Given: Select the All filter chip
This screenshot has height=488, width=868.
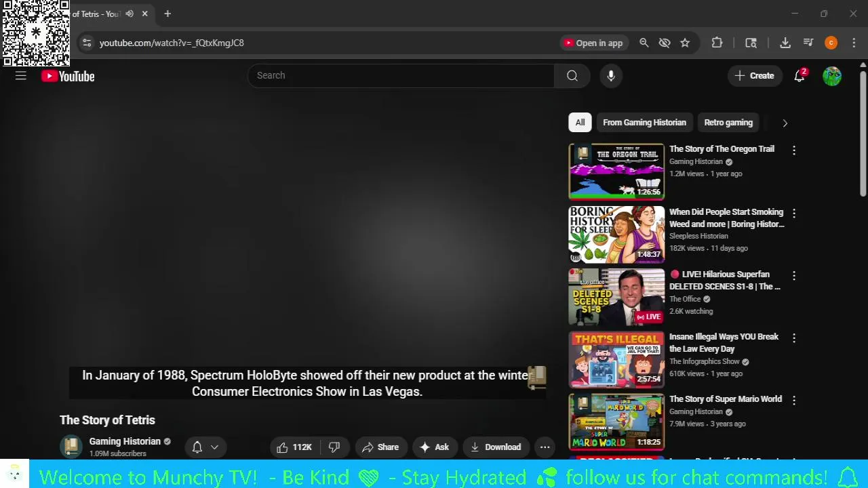Looking at the screenshot, I should pos(580,123).
